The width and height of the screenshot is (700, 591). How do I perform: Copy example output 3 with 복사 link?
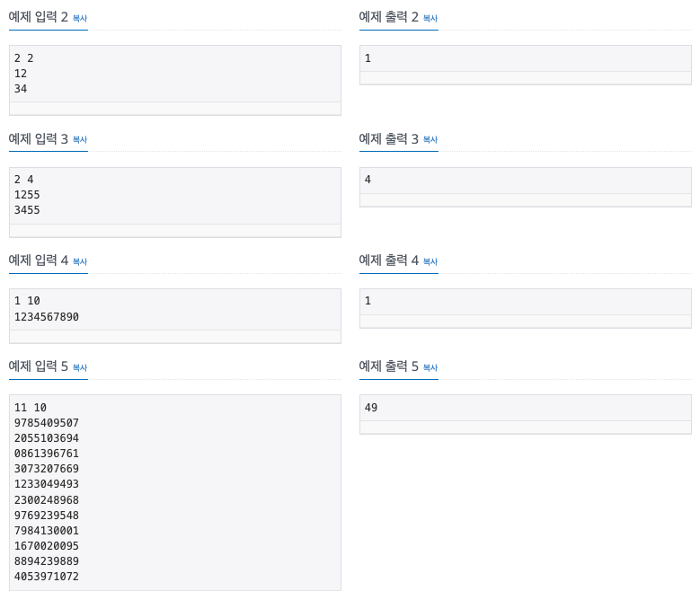point(430,140)
